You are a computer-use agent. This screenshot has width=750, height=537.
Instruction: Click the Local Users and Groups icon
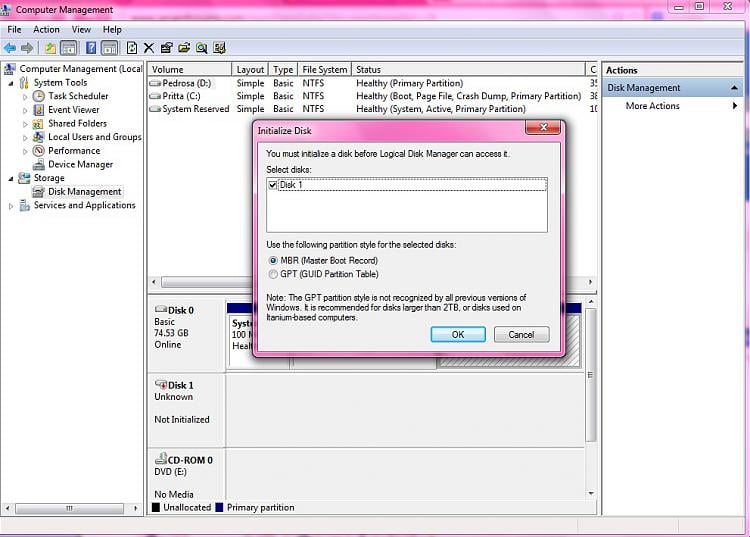38,137
